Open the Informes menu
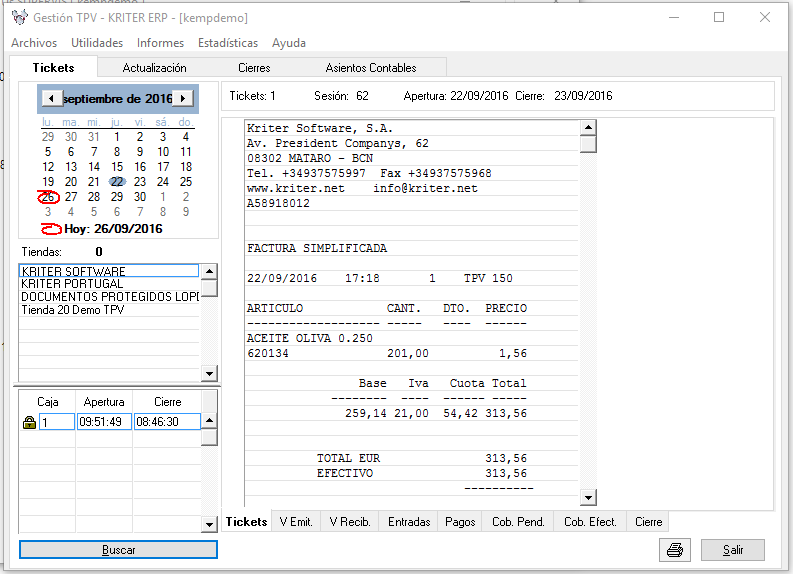Screen dimensions: 793x574 point(160,43)
